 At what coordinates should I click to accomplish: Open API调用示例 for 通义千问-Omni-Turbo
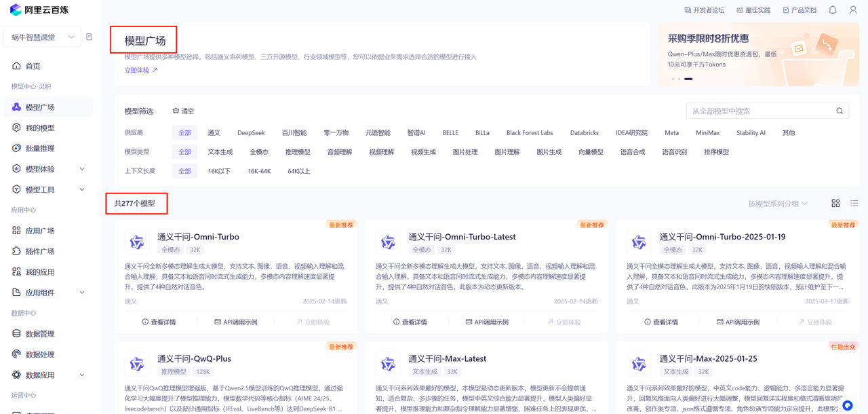click(x=236, y=322)
